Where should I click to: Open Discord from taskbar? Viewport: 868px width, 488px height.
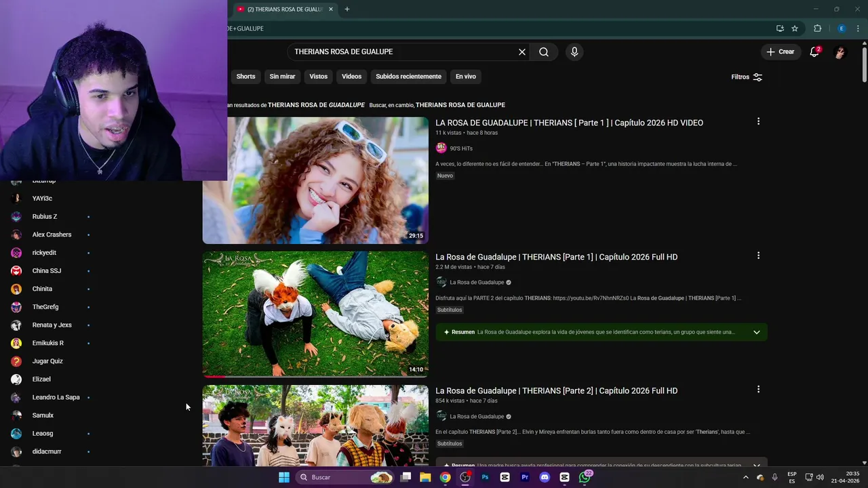pyautogui.click(x=545, y=477)
